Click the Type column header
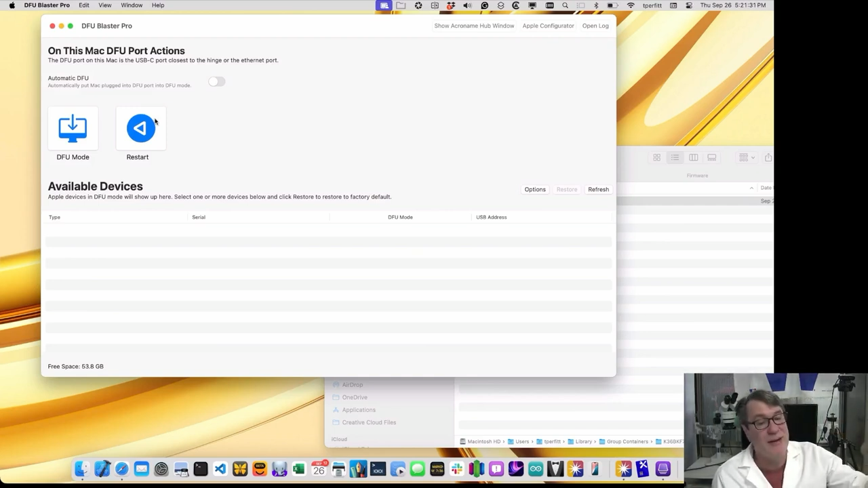Viewport: 868px width, 488px height. (54, 218)
